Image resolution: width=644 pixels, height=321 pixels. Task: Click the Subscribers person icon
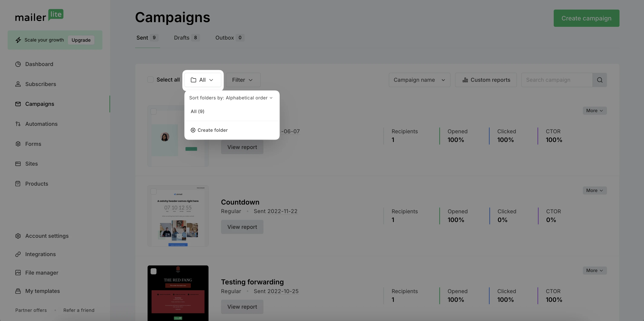18,84
